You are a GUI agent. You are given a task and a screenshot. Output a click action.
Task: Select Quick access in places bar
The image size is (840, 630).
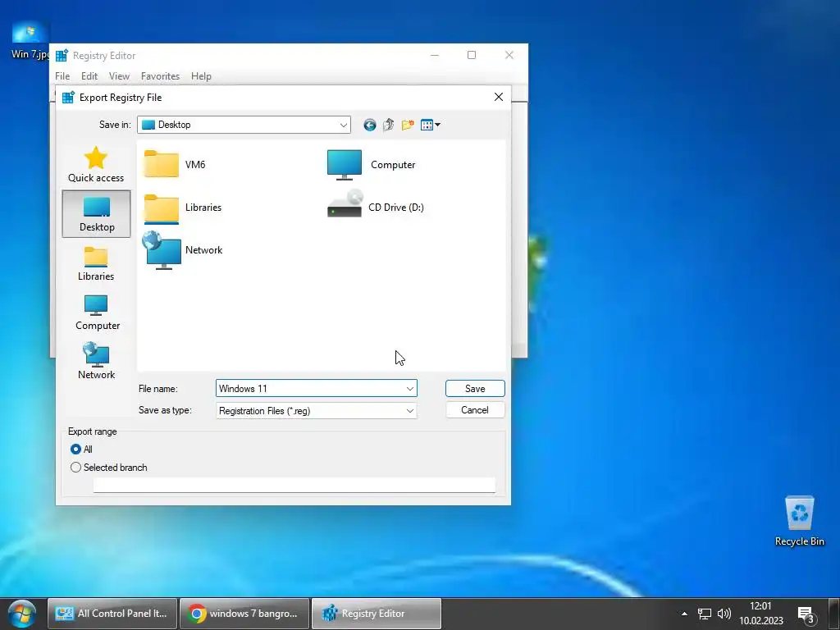tap(96, 164)
